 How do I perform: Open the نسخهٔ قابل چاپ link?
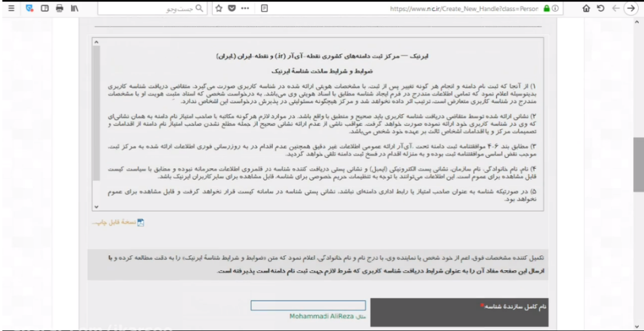click(113, 222)
